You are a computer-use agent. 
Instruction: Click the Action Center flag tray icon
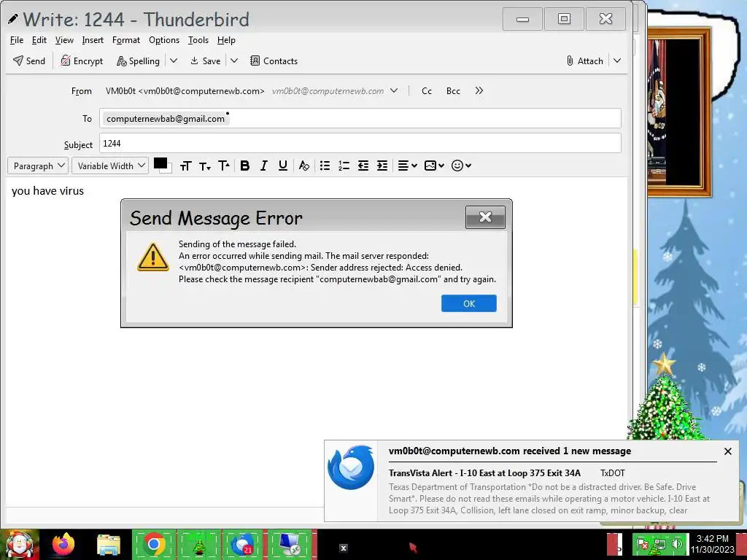[643, 544]
